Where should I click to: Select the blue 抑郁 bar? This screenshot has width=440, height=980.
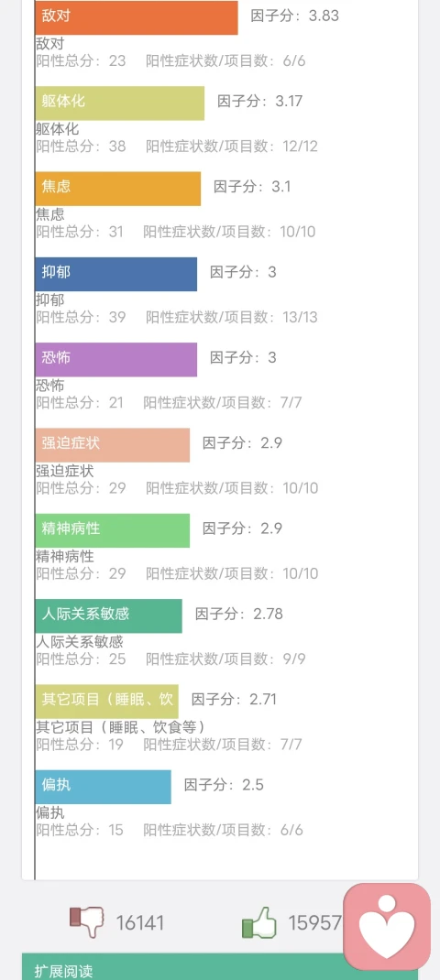click(115, 274)
